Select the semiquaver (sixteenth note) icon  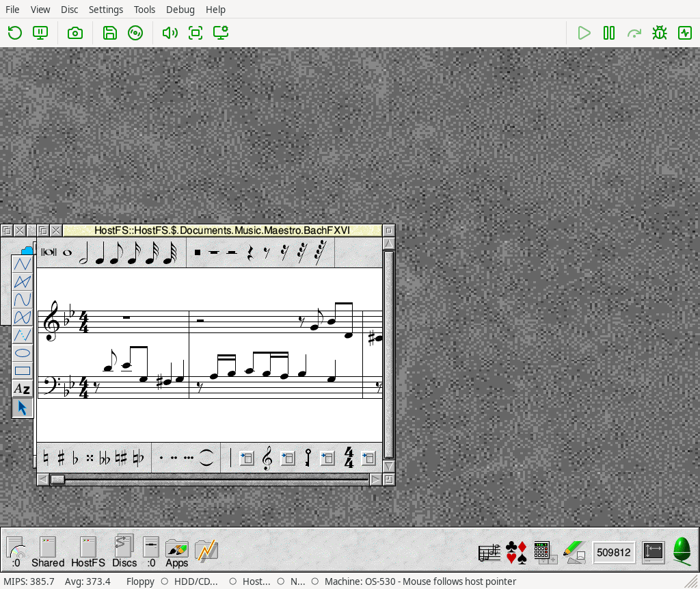pos(133,253)
